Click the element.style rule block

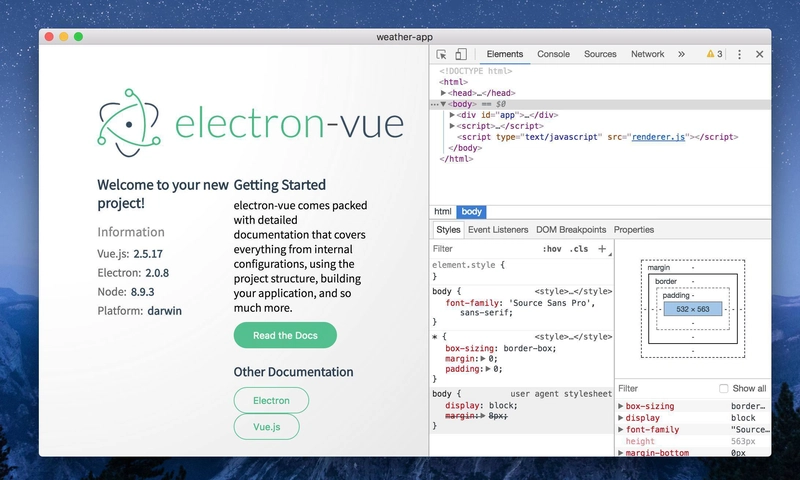pos(521,270)
